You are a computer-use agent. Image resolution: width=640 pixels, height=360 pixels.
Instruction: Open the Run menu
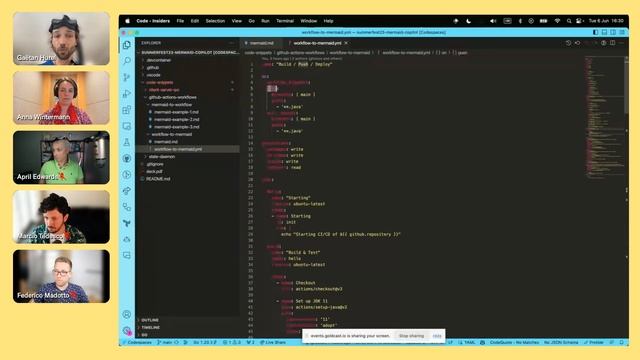[265, 21]
